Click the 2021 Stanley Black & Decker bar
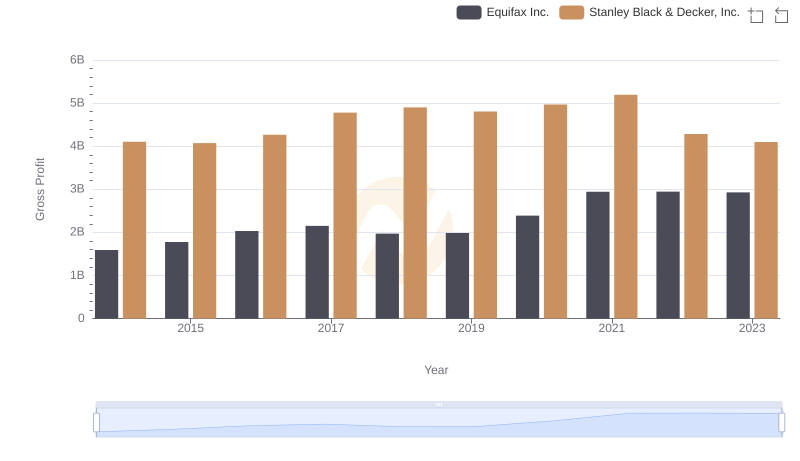 (x=626, y=207)
